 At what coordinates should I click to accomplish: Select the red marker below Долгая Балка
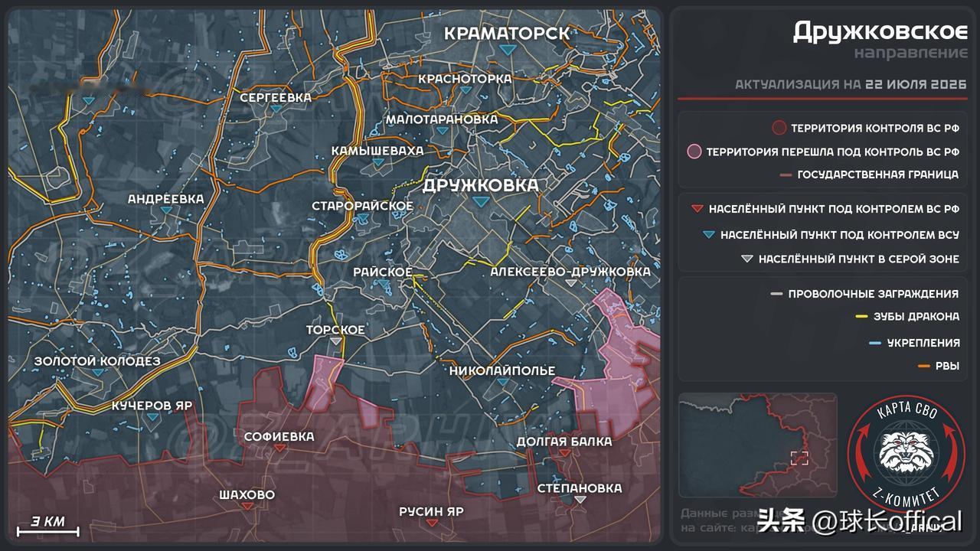coord(564,453)
